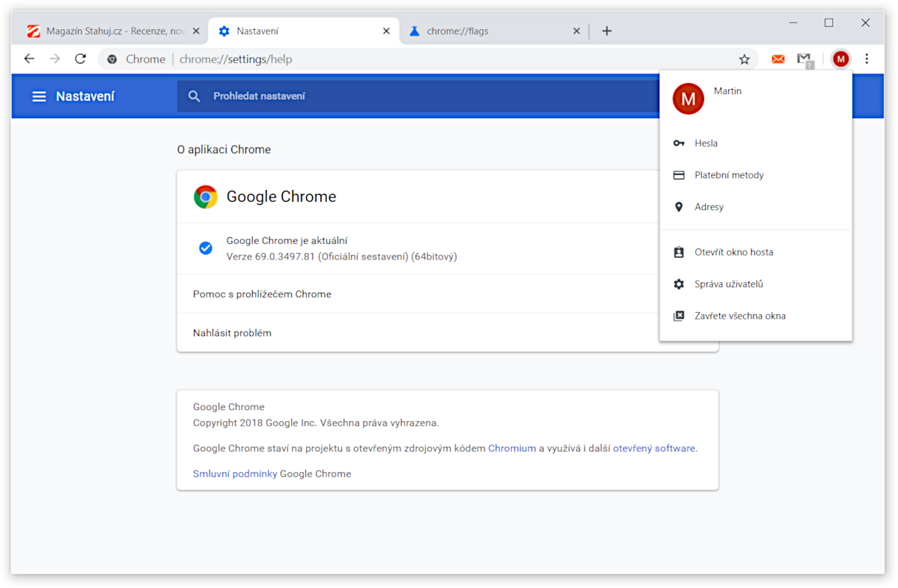Open the Chromium link
This screenshot has width=898, height=588.
point(512,448)
